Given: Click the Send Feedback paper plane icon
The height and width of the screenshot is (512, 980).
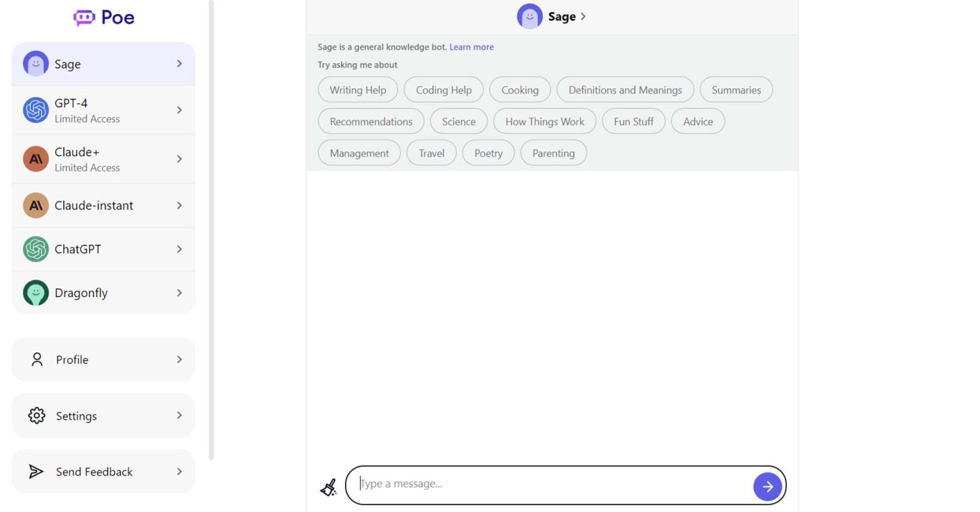Looking at the screenshot, I should pos(36,471).
